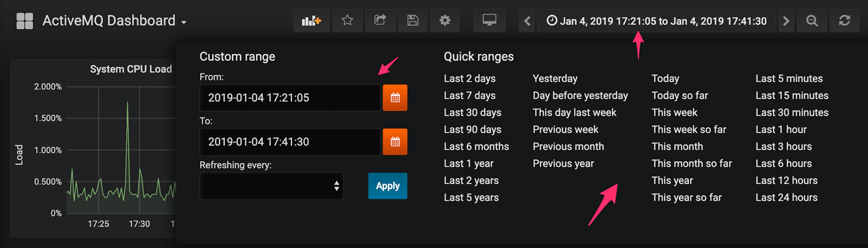Image resolution: width=868 pixels, height=248 pixels.
Task: Open System CPU Load panel title menu
Action: (131, 69)
